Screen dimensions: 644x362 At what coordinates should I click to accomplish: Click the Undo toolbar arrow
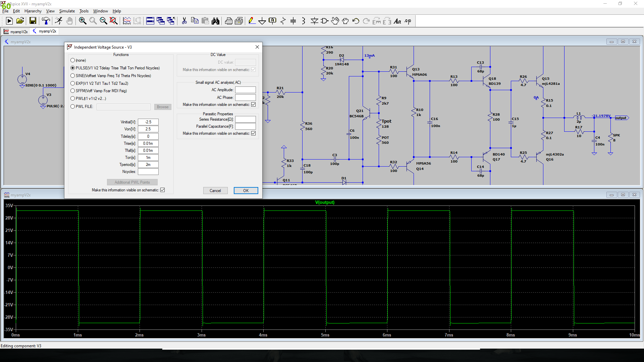(x=356, y=21)
